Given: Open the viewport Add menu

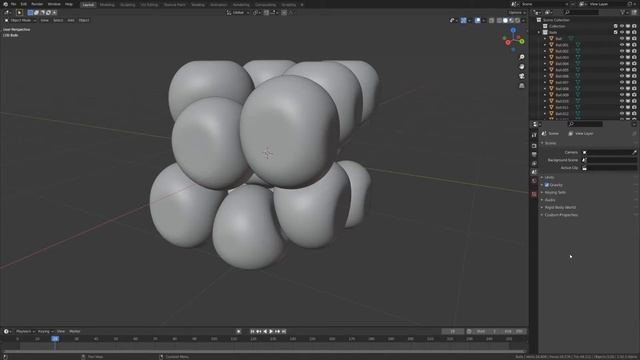Looking at the screenshot, I should pyautogui.click(x=71, y=20).
